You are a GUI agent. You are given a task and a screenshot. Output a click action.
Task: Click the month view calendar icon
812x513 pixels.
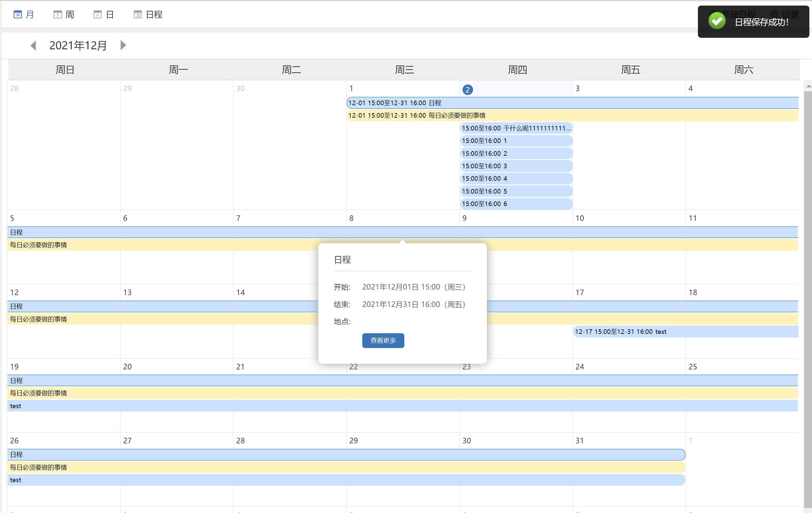(x=17, y=14)
